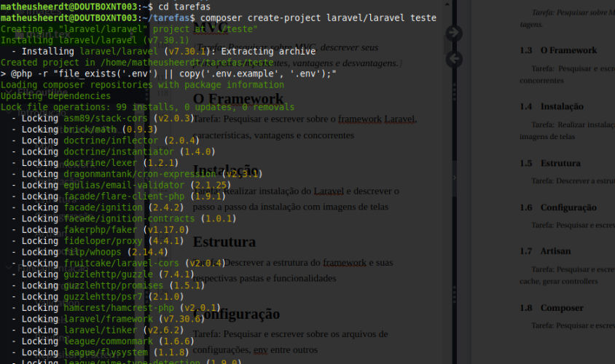Viewport: 615px width, 364px height.
Task: Click the 'facade/flare-client-php' package name
Action: [x=124, y=196]
